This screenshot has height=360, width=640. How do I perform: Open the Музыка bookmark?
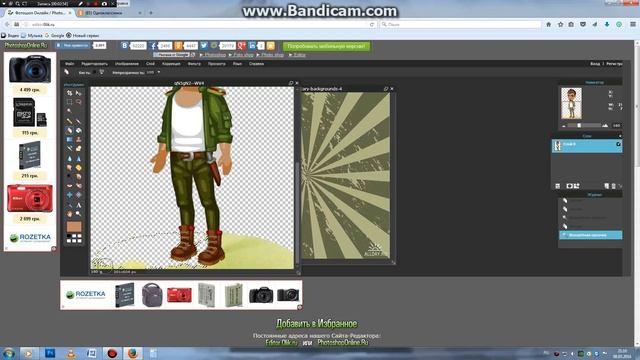pos(32,36)
